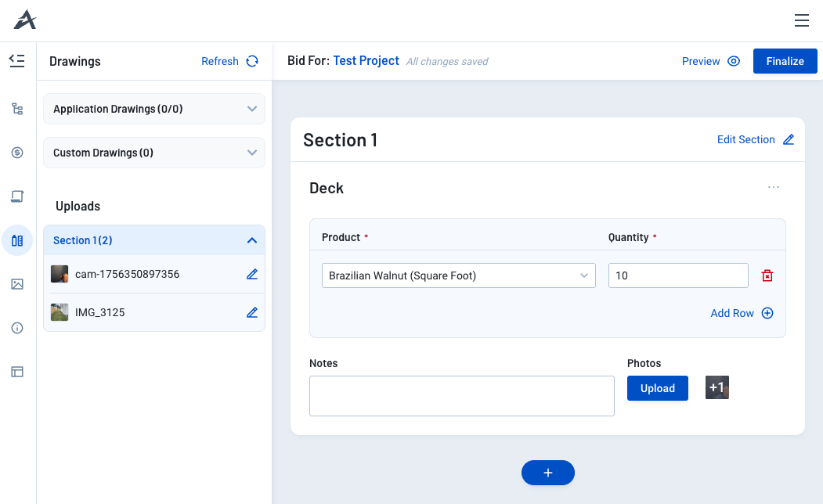The height and width of the screenshot is (504, 823).
Task: Open the Test Project link
Action: coord(366,61)
